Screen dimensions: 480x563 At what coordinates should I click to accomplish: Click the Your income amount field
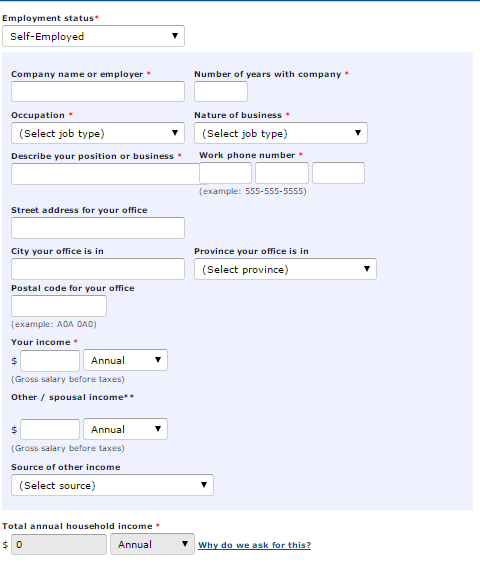pos(50,361)
